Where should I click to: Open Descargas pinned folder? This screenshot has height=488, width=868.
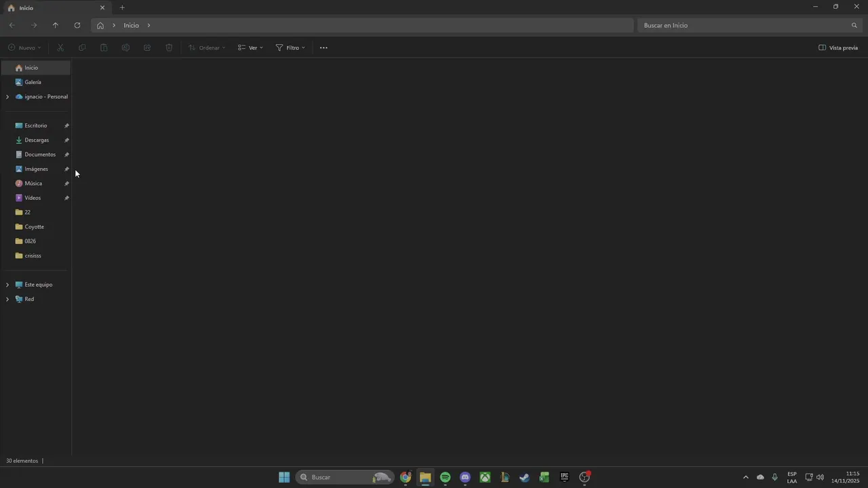tap(35, 140)
